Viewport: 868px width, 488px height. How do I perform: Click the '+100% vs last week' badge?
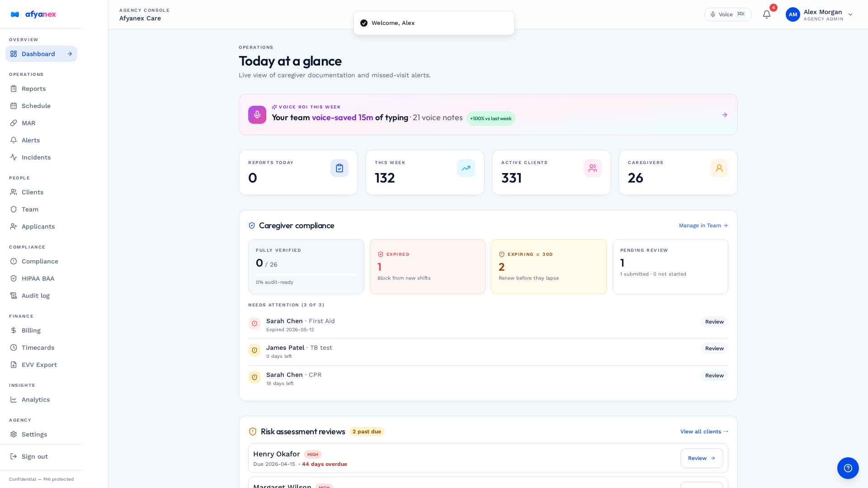pyautogui.click(x=491, y=118)
